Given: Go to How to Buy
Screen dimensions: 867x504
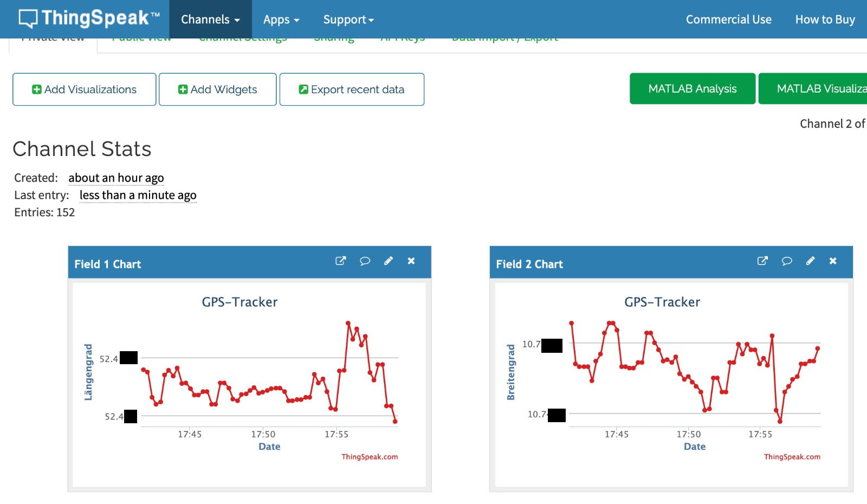Looking at the screenshot, I should pyautogui.click(x=825, y=20).
